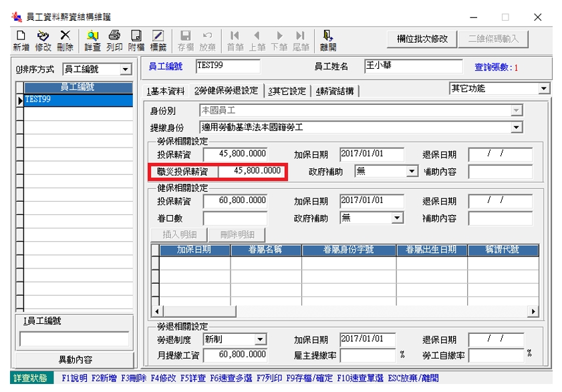Click the 離開 exit icon
The height and width of the screenshot is (392, 562).
click(x=327, y=40)
